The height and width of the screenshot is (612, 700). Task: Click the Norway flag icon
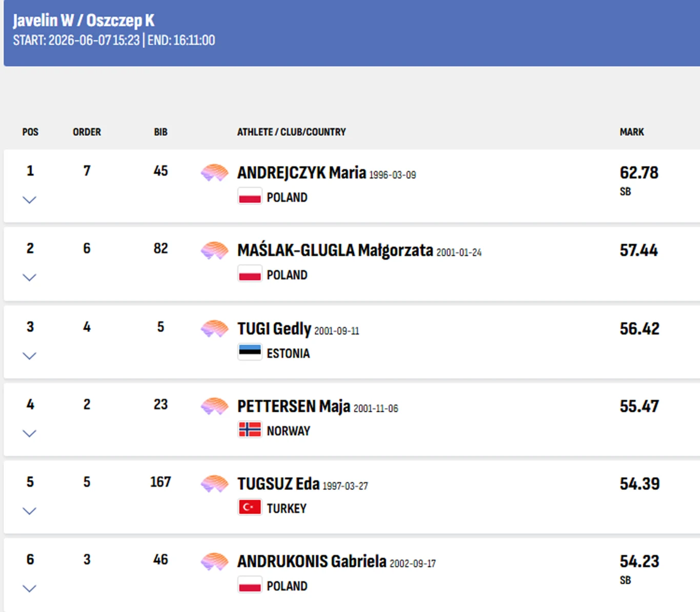(x=250, y=430)
